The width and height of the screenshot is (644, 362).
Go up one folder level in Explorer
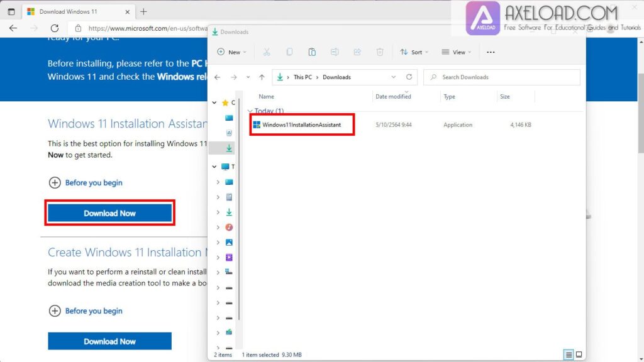coord(262,77)
